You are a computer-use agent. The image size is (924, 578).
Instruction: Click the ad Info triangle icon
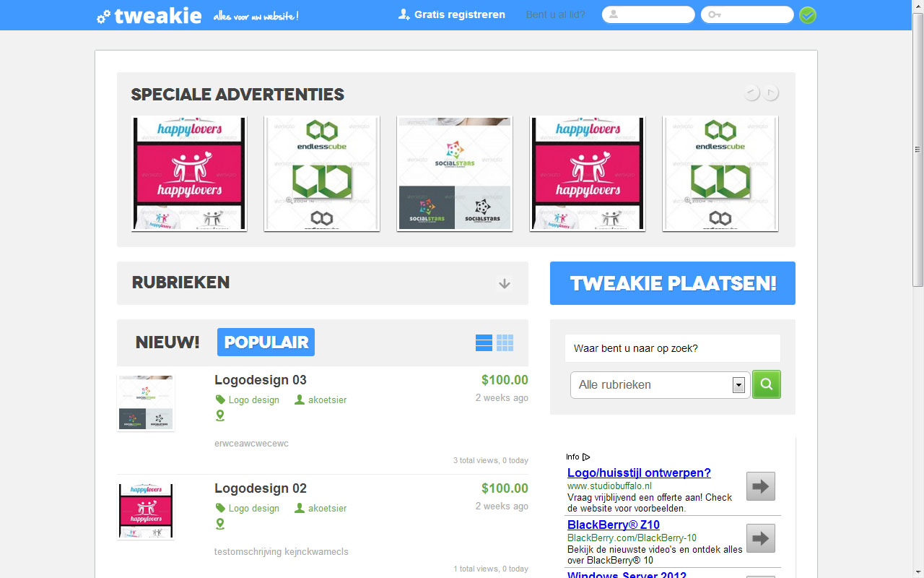click(x=586, y=457)
